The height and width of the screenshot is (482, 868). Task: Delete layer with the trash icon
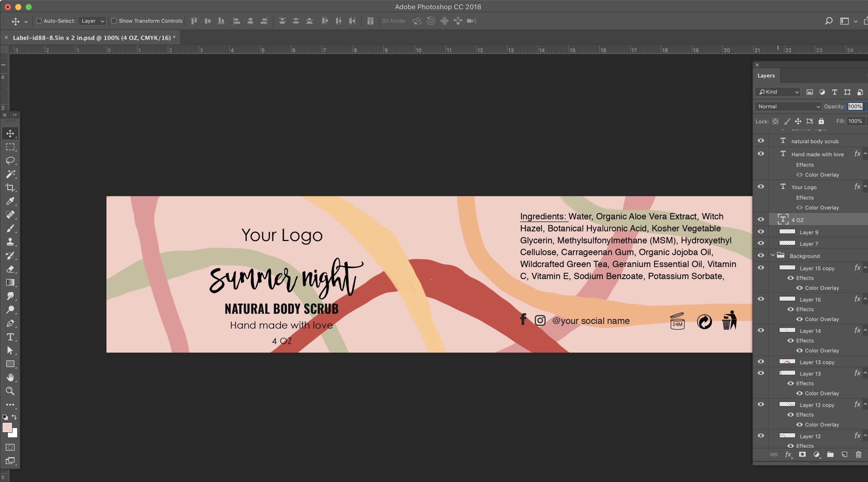(x=859, y=455)
